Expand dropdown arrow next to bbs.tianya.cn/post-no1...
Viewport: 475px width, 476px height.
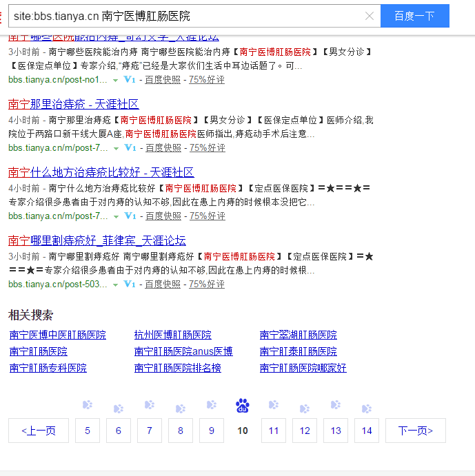click(x=115, y=81)
